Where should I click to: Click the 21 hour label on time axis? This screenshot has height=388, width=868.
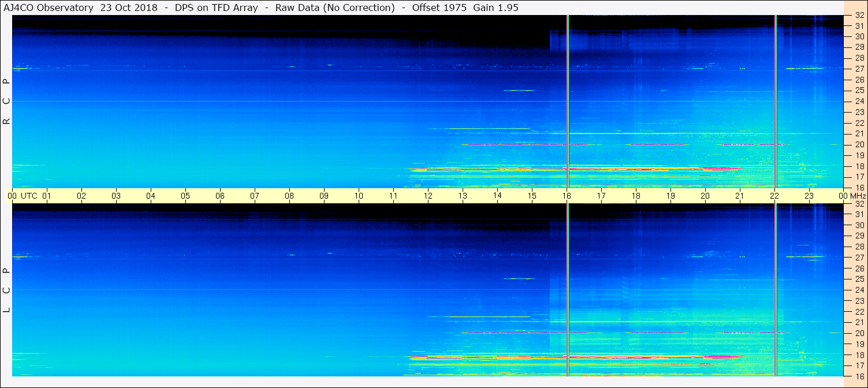[x=740, y=196]
